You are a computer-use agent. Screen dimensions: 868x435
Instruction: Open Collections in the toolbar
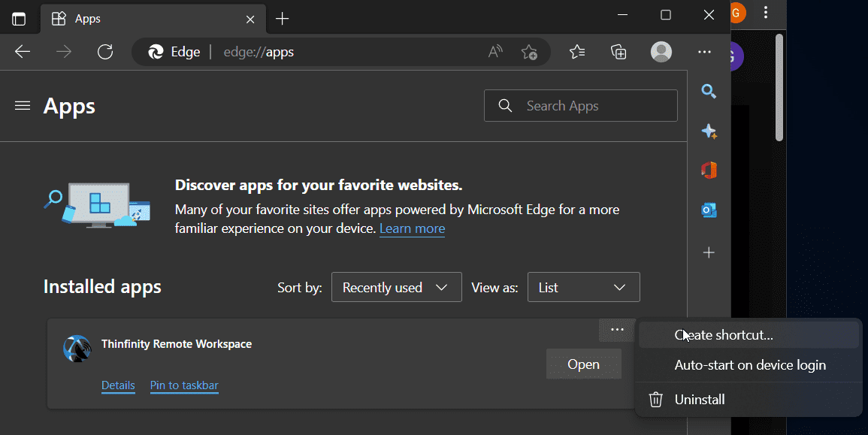(x=618, y=51)
